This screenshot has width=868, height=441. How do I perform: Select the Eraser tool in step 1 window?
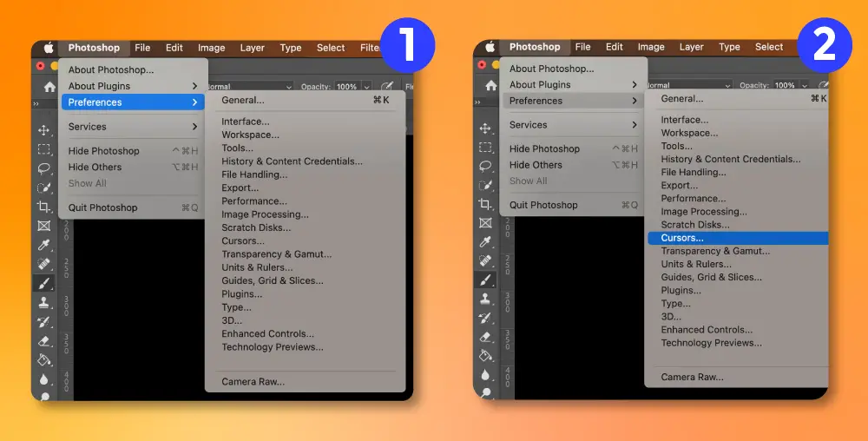tap(43, 341)
